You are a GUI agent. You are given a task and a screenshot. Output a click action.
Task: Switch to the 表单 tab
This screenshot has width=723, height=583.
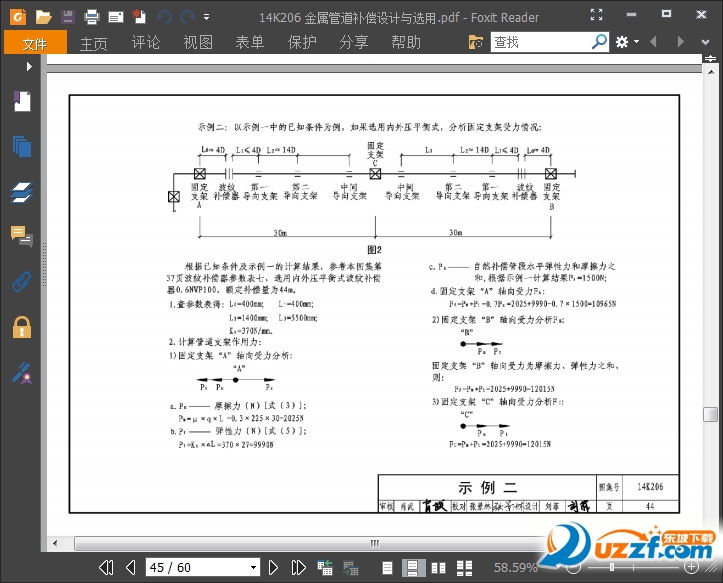tap(249, 42)
